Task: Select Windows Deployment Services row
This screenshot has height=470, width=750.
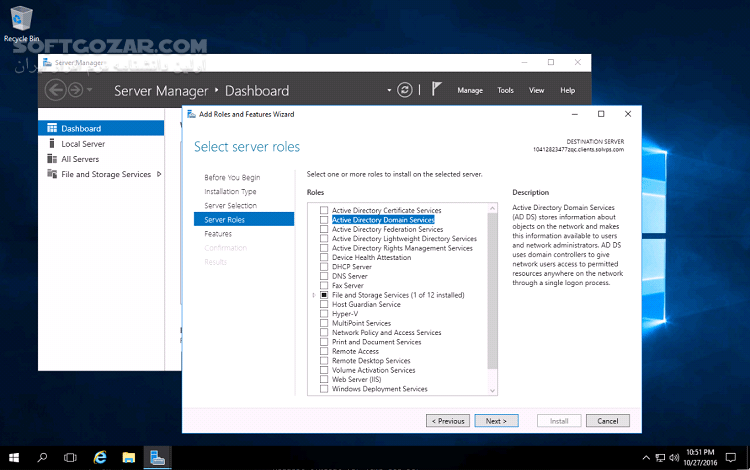Action: click(x=379, y=389)
